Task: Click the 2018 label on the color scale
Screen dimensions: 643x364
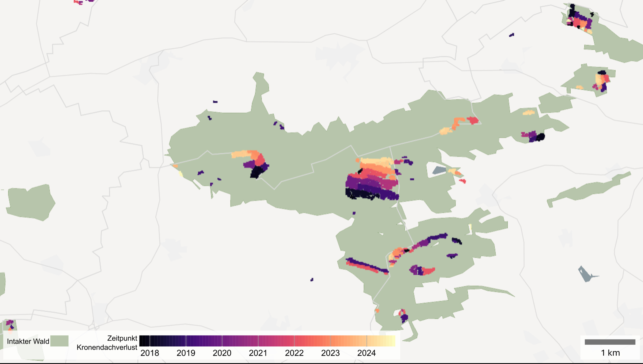Action: click(150, 353)
